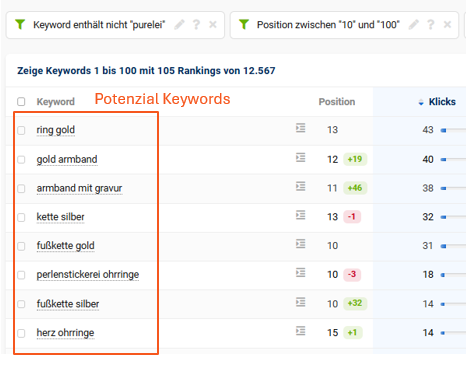Select the "ring gold" row checkbox
Image resolution: width=466 pixels, height=366 pixels.
click(21, 130)
